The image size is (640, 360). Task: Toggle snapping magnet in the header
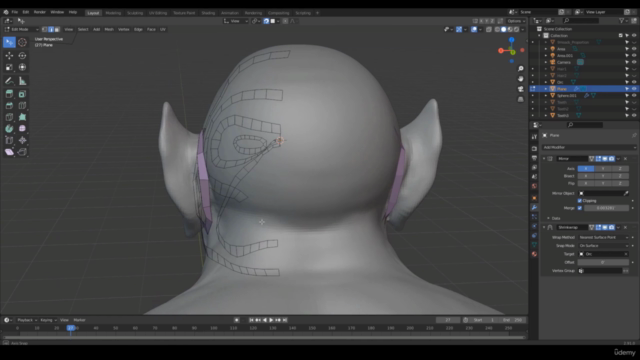tap(266, 21)
